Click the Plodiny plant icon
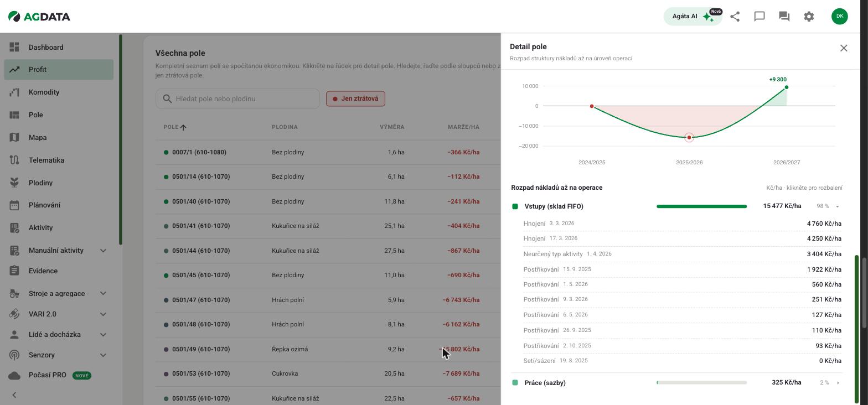The height and width of the screenshot is (405, 868). (14, 183)
